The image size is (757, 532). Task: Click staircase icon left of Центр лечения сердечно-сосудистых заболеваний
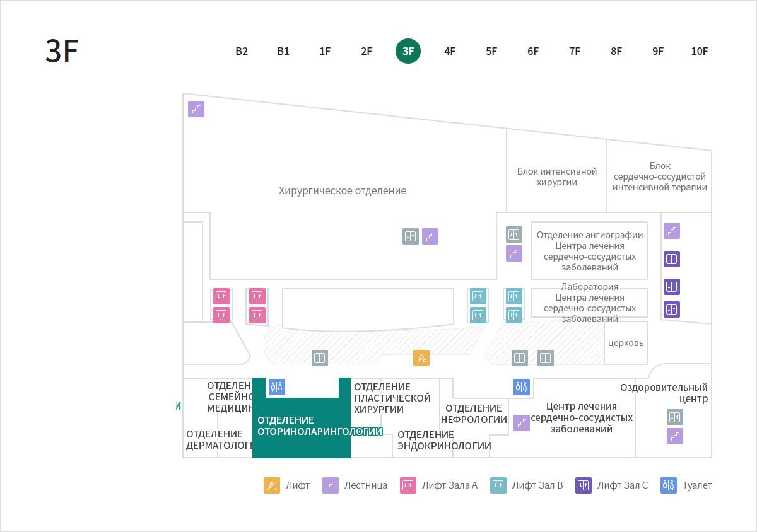coord(522,423)
